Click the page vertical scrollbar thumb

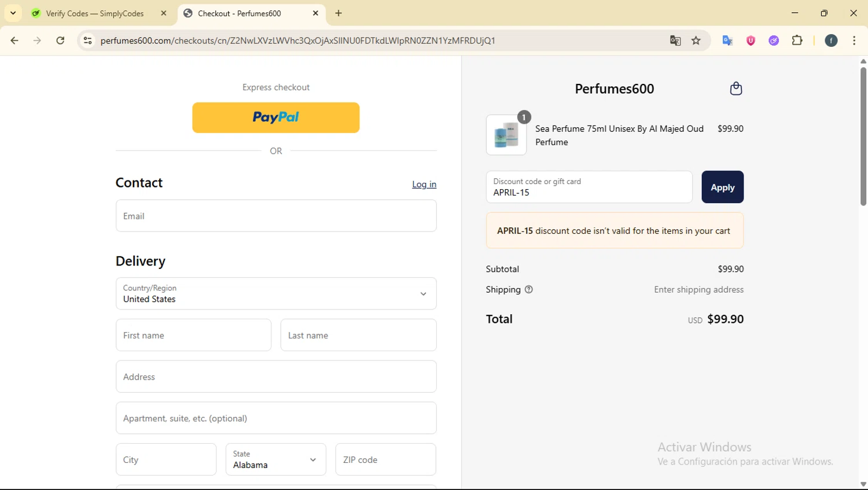click(863, 137)
